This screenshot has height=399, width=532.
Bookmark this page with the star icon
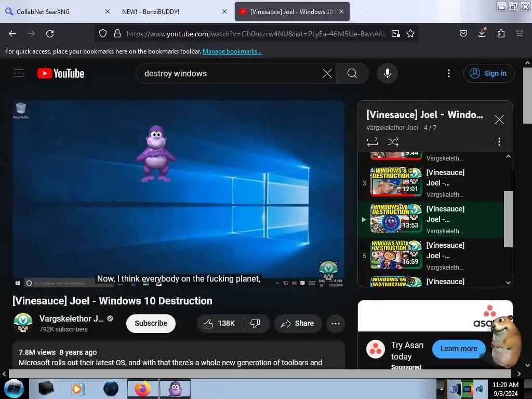(410, 34)
